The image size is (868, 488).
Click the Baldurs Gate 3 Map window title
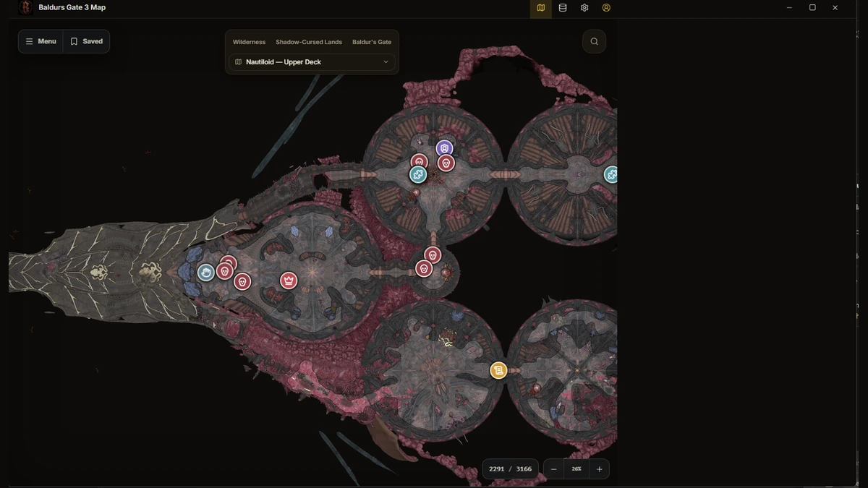point(72,8)
